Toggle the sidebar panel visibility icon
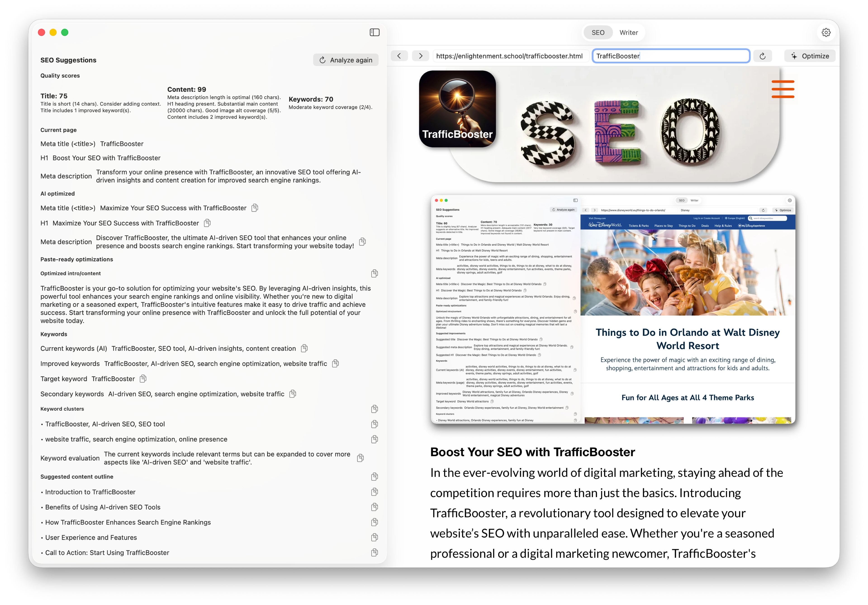Image resolution: width=868 pixels, height=605 pixels. [x=374, y=33]
